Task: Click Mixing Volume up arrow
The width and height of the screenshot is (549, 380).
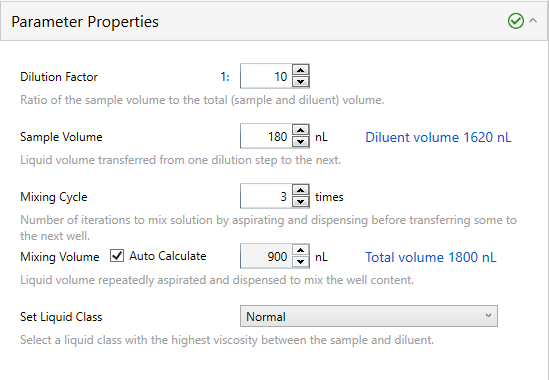Action: 300,250
